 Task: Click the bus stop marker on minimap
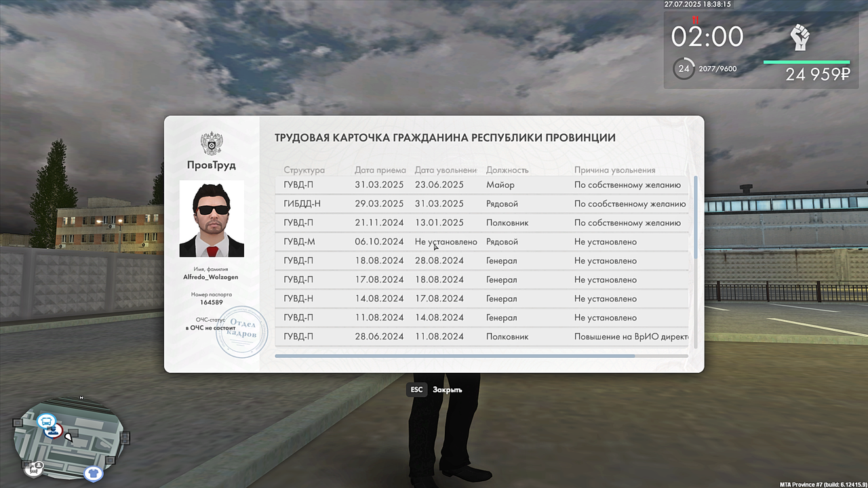[x=46, y=421]
